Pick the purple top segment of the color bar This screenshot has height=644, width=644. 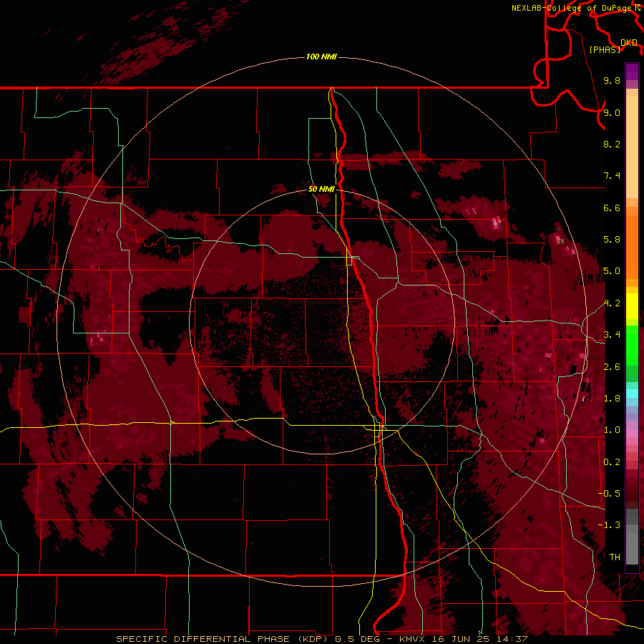(632, 72)
